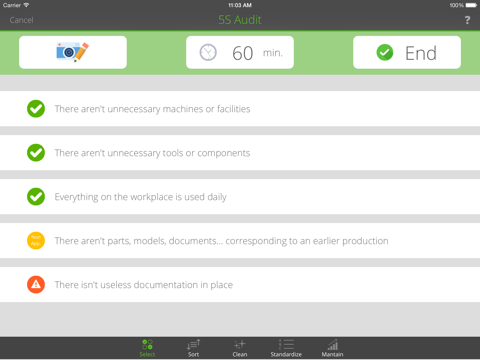Toggle check for unnecessary tools or components
Image resolution: width=480 pixels, height=360 pixels.
[36, 153]
